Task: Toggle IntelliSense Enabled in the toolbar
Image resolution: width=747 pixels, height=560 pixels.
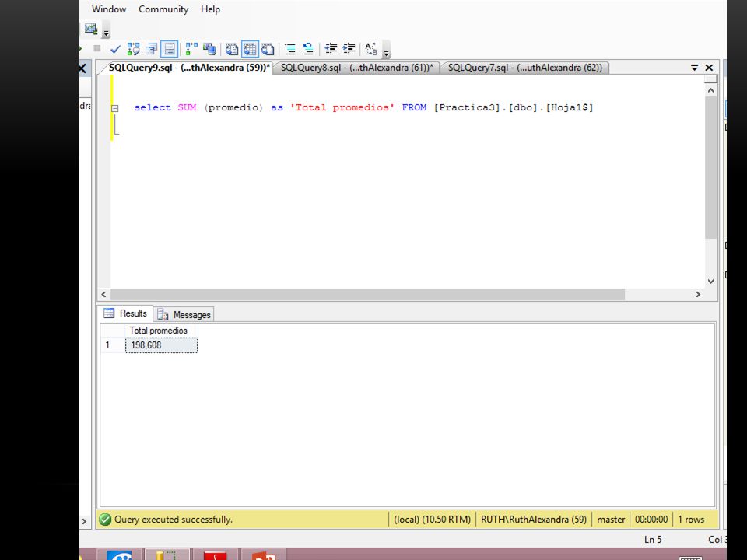Action: pos(169,48)
